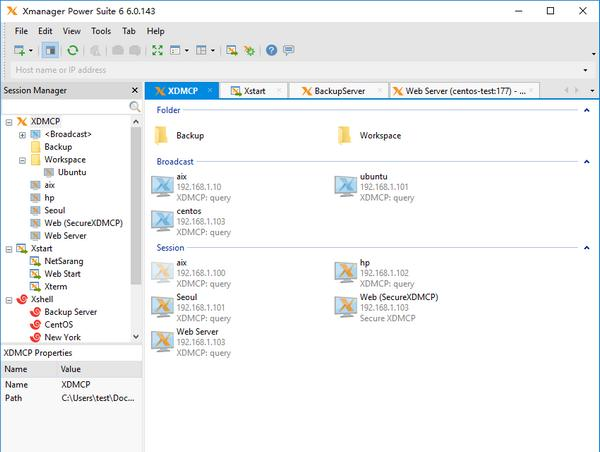The image size is (600, 452).
Task: Click the session tree vertical scrollbar
Action: tap(136, 206)
